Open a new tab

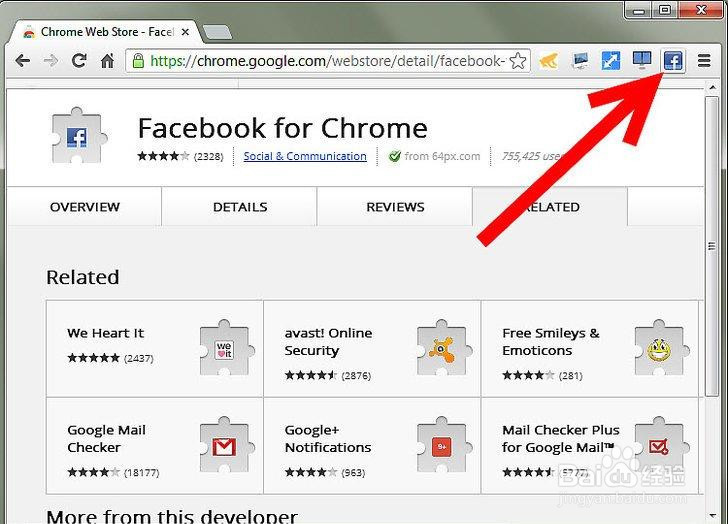point(217,32)
